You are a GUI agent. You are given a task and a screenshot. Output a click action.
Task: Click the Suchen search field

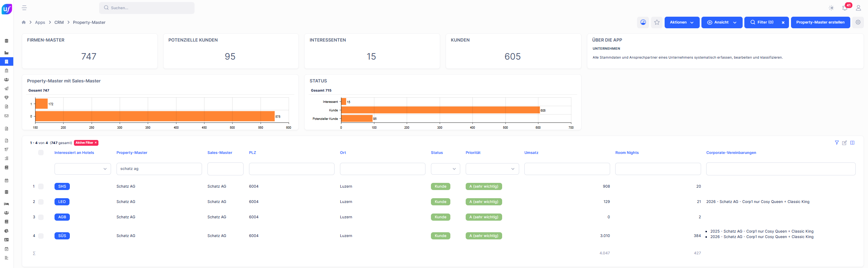(x=147, y=8)
